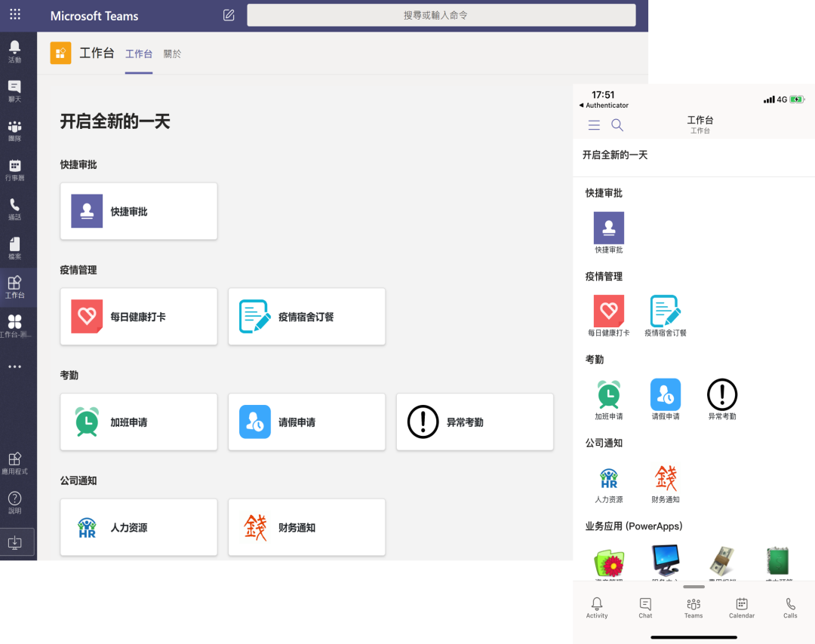Screen dimensions: 815x644
Task: Open the 每日健康打卡 card on desktop
Action: coord(139,316)
